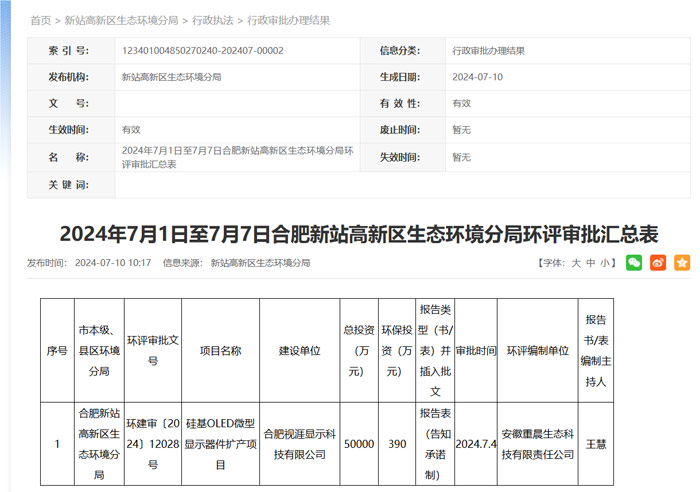
Task: Click the 环评编制单位 column header
Action: (538, 350)
